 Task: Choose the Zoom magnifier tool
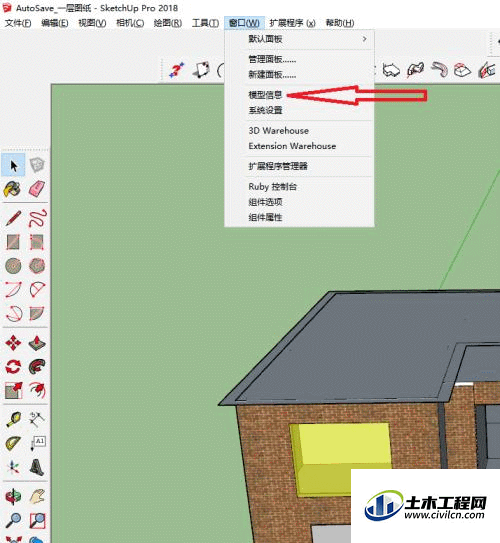click(x=13, y=520)
